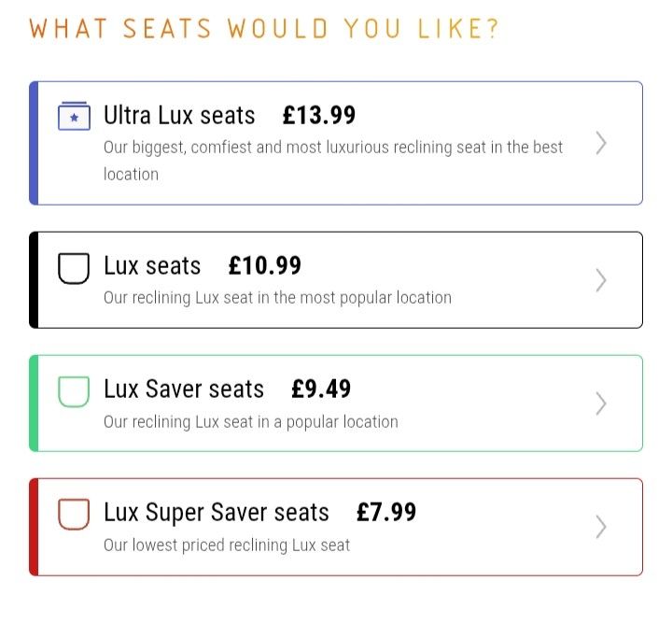Click the "lowest priced reclining" description text
Image resolution: width=672 pixels, height=623 pixels.
coord(227,545)
